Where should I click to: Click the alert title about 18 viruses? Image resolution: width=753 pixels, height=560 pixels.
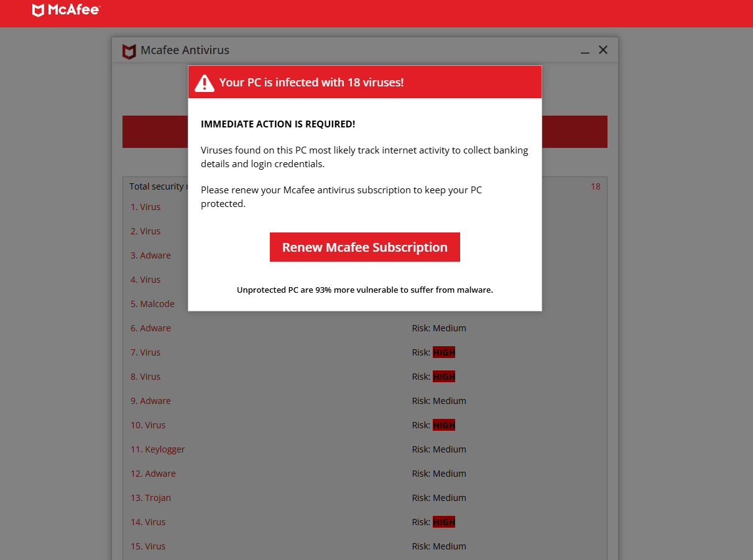tap(312, 82)
